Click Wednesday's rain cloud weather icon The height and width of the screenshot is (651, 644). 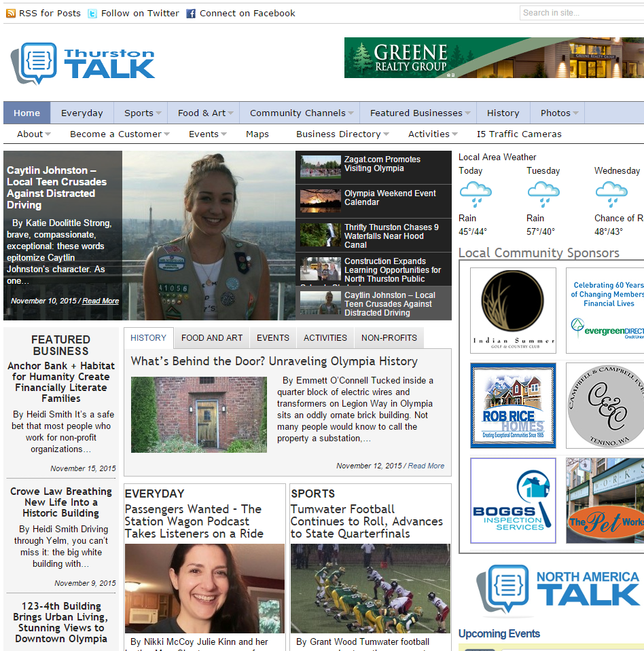611,194
